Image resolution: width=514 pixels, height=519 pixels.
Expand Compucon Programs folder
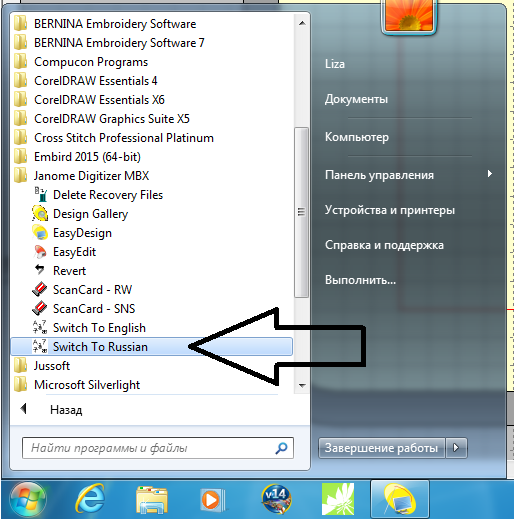(x=81, y=62)
